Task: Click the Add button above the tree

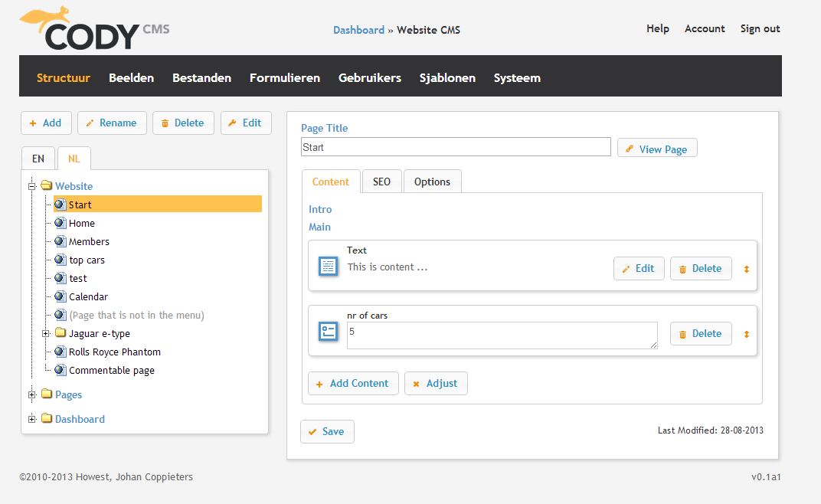Action: [46, 123]
